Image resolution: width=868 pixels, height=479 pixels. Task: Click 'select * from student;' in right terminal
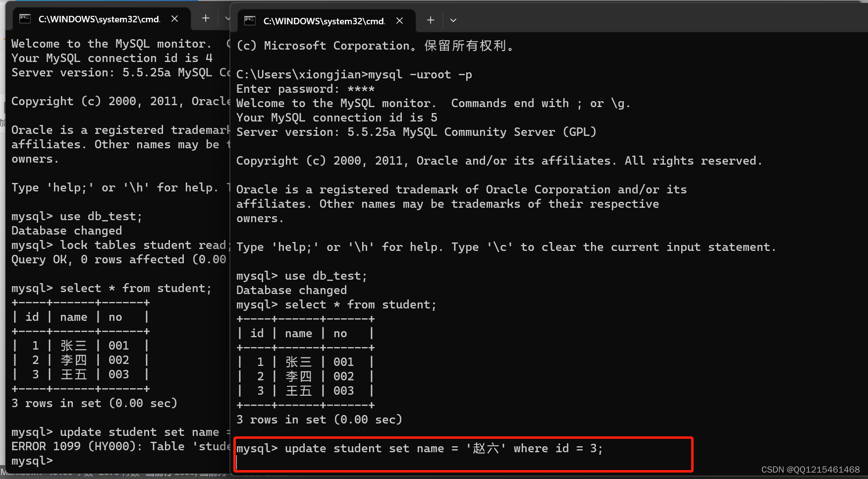point(361,305)
